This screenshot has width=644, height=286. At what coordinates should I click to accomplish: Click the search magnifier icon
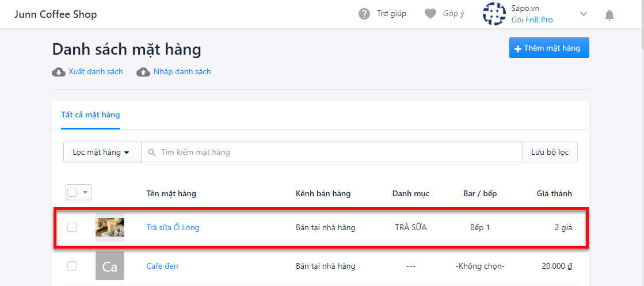(152, 152)
